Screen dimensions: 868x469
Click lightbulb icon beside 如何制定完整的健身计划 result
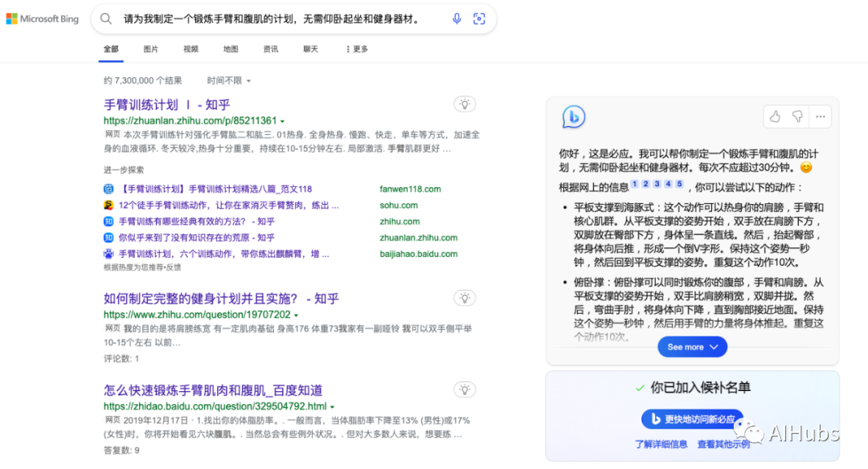click(x=465, y=298)
